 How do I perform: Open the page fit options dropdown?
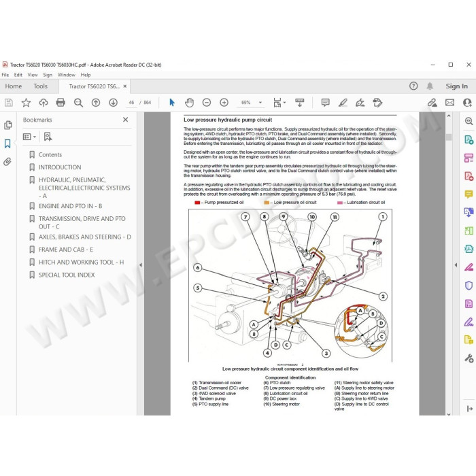(279, 103)
